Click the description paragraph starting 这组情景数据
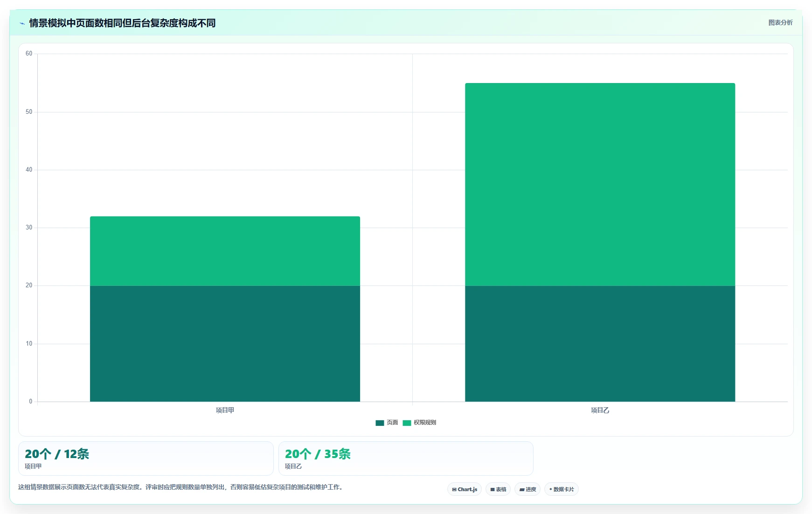This screenshot has height=514, width=812. (181, 487)
